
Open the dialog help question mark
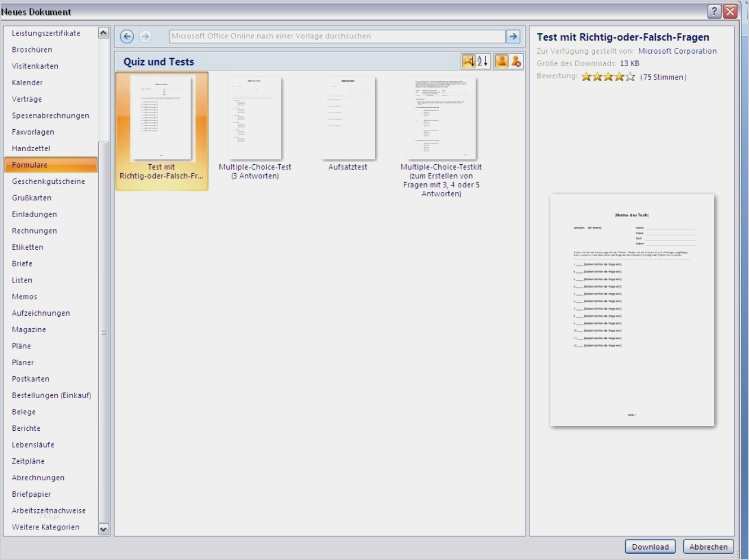(714, 11)
